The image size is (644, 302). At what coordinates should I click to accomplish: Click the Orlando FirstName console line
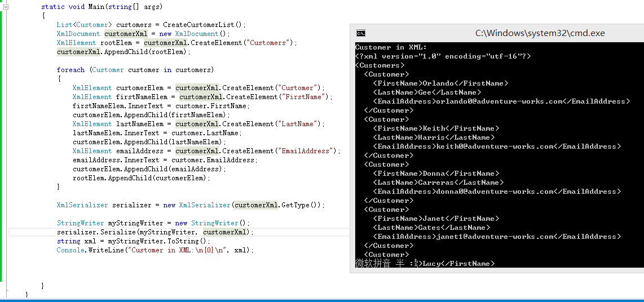pyautogui.click(x=440, y=83)
